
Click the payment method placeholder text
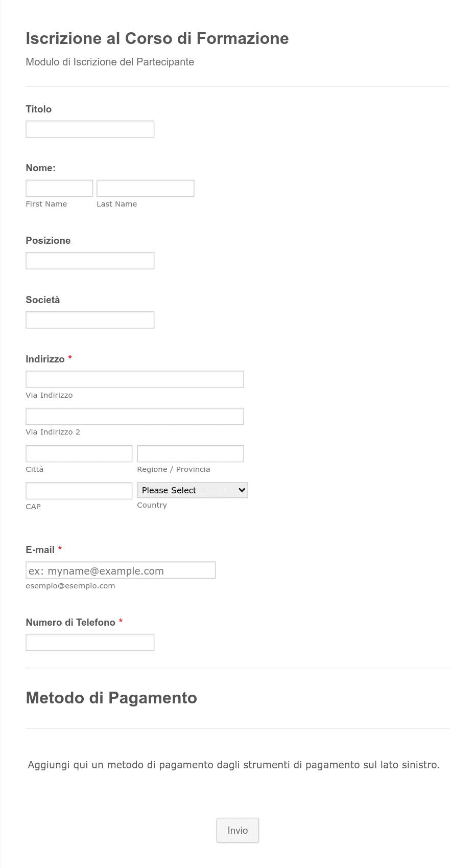tap(234, 765)
